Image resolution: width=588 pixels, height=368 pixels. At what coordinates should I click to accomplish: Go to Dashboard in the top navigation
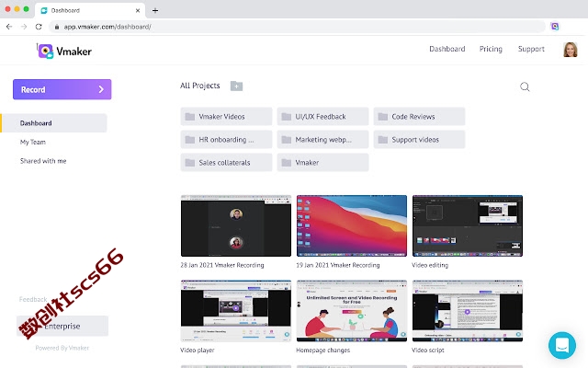(x=447, y=49)
